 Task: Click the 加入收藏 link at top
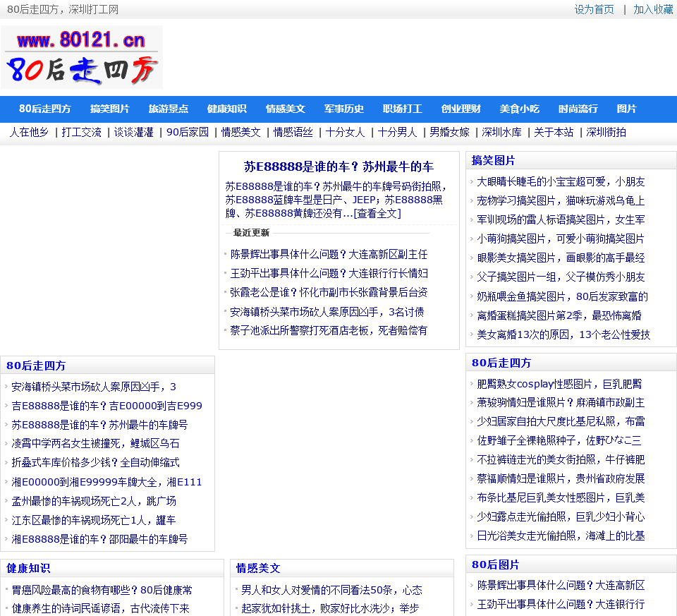pos(653,9)
